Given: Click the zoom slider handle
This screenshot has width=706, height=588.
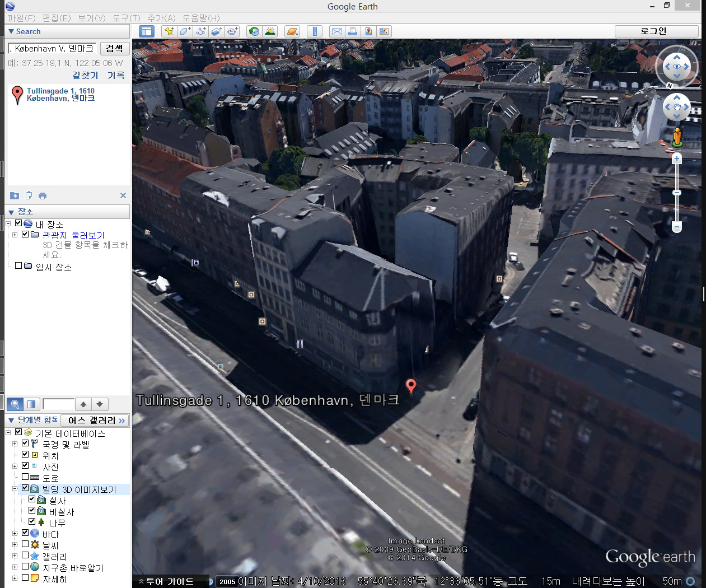Looking at the screenshot, I should (676, 193).
